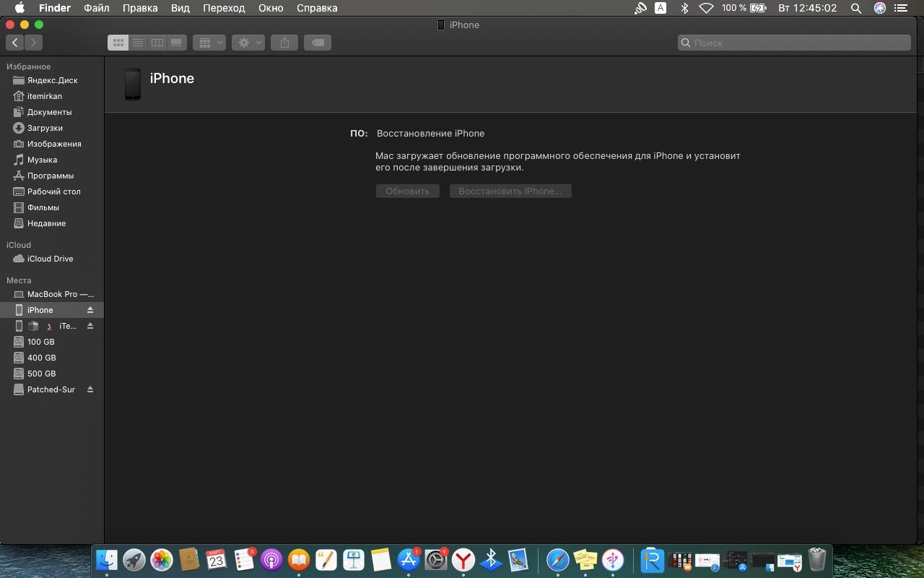Open the keyboard input source menu

(x=661, y=8)
